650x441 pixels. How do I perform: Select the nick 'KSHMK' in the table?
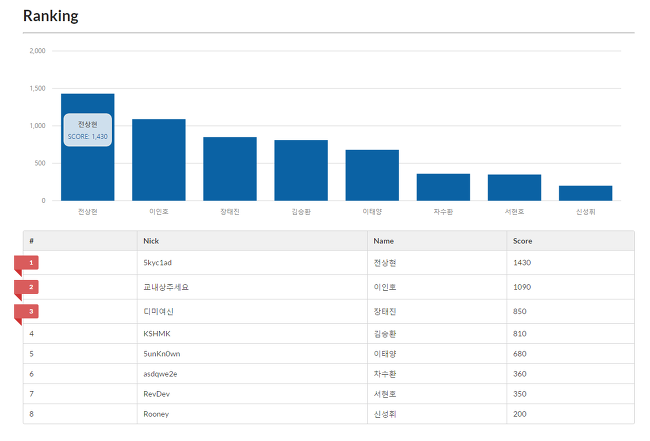pyautogui.click(x=157, y=334)
